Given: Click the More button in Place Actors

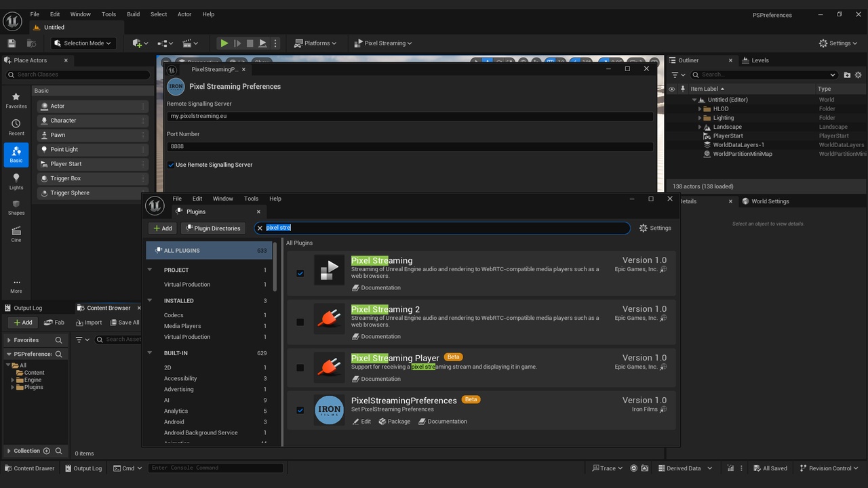Looking at the screenshot, I should [16, 286].
